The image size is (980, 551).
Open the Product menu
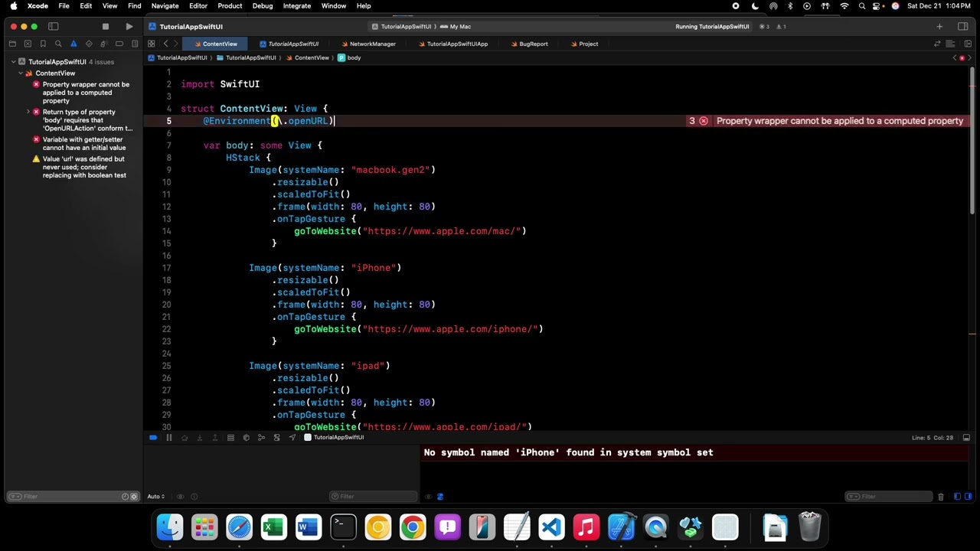pos(230,6)
